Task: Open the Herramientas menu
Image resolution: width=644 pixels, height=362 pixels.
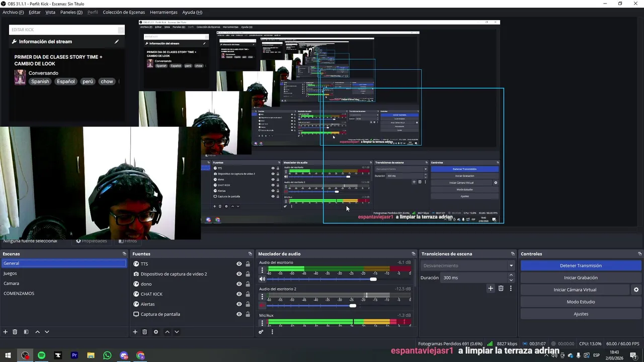Action: pyautogui.click(x=164, y=12)
